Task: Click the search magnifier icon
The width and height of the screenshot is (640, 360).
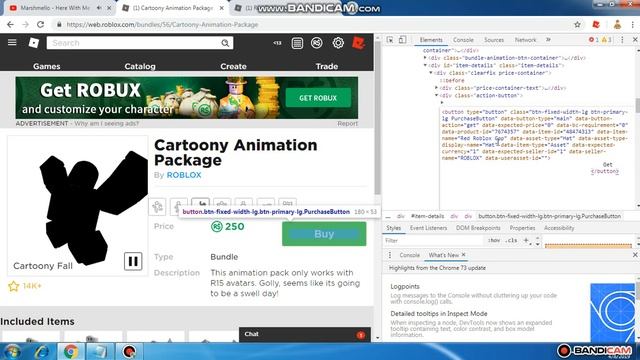Action: click(x=225, y=43)
